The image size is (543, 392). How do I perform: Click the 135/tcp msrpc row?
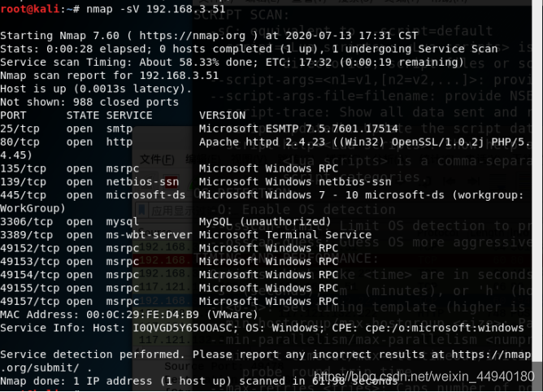(x=169, y=168)
